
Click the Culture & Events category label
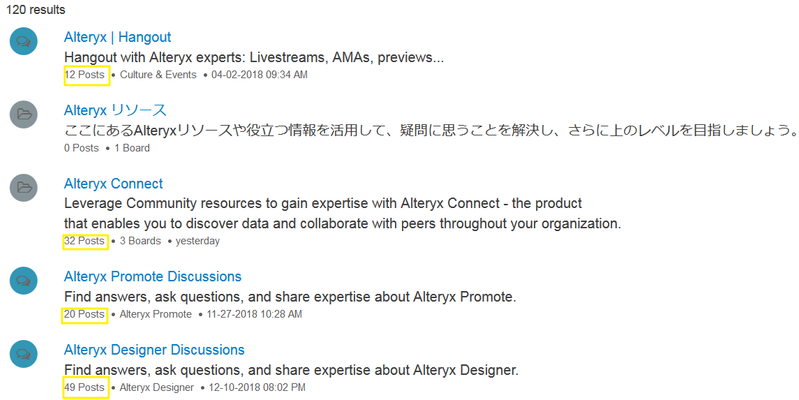click(x=158, y=74)
